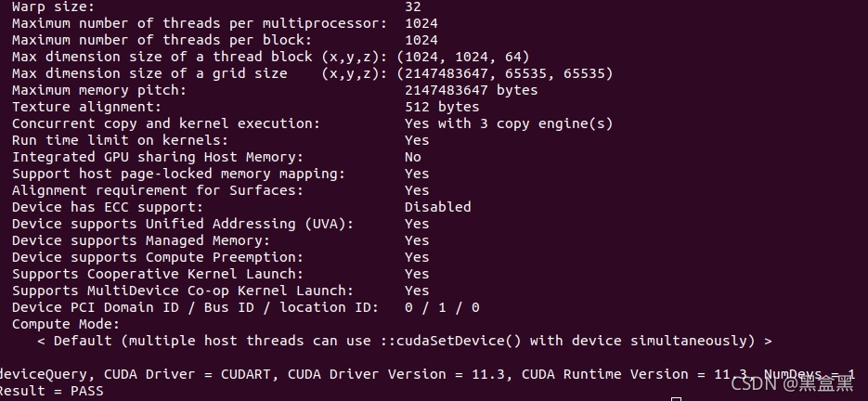Click the 'CSDN @黑盒黑' watermark
This screenshot has height=401, width=868.
tap(792, 382)
